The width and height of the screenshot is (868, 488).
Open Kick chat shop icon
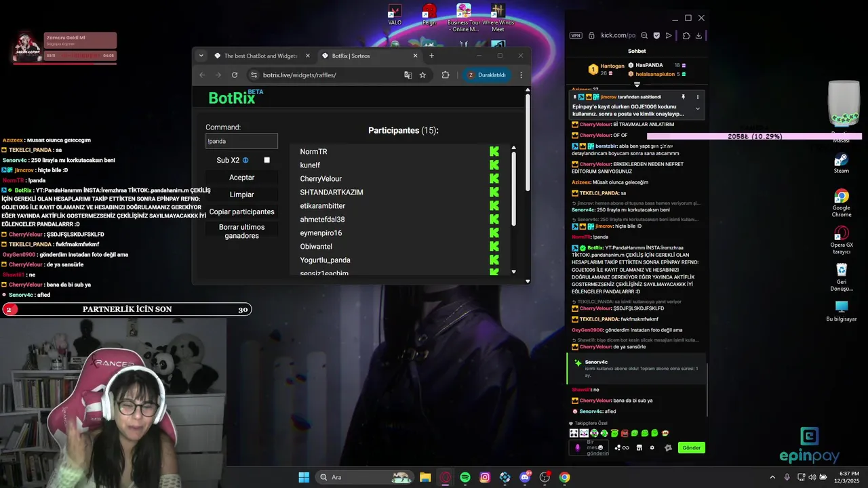click(x=639, y=447)
